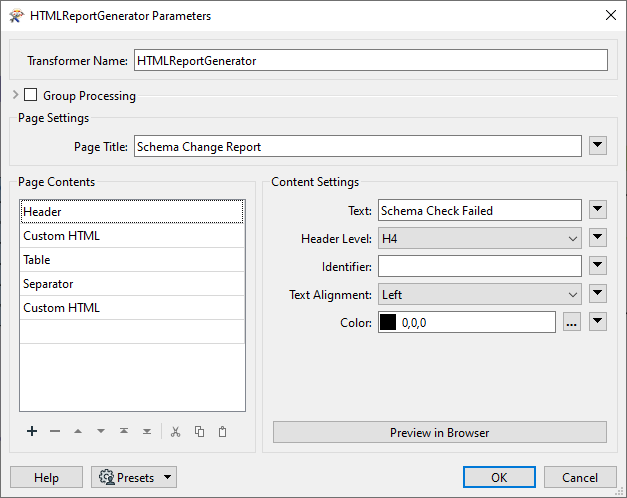The height and width of the screenshot is (498, 627).
Task: Cut the selected content item
Action: pos(176,432)
